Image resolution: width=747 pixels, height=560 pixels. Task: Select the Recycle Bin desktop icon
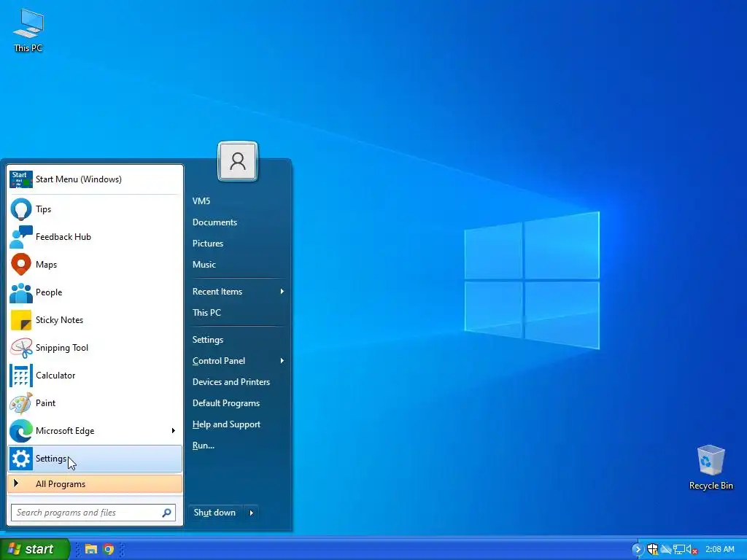[711, 467]
